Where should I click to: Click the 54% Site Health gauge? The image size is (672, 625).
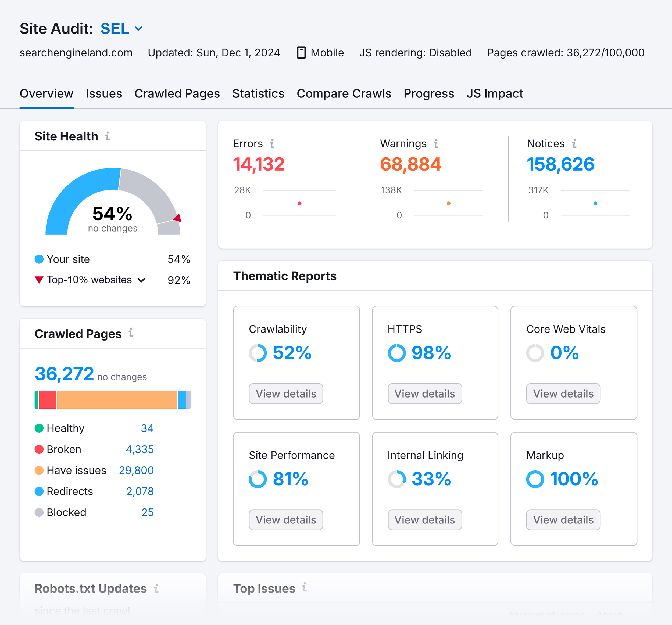coord(113,213)
